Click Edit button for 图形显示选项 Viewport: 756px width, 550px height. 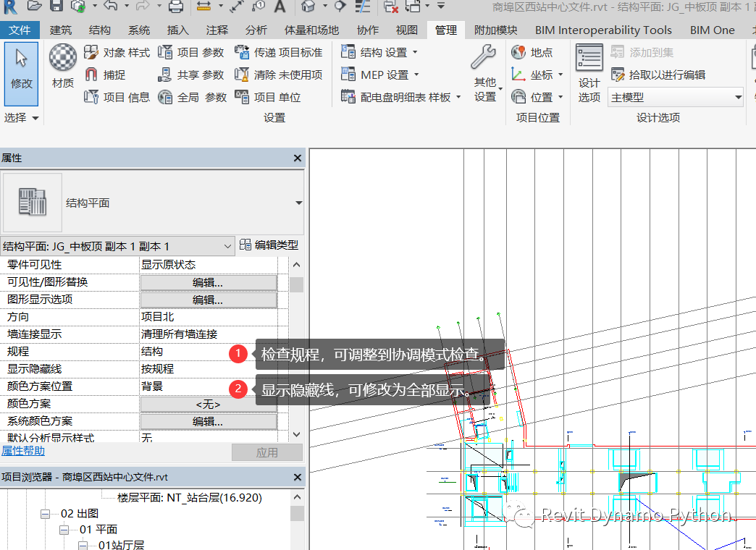(x=209, y=300)
